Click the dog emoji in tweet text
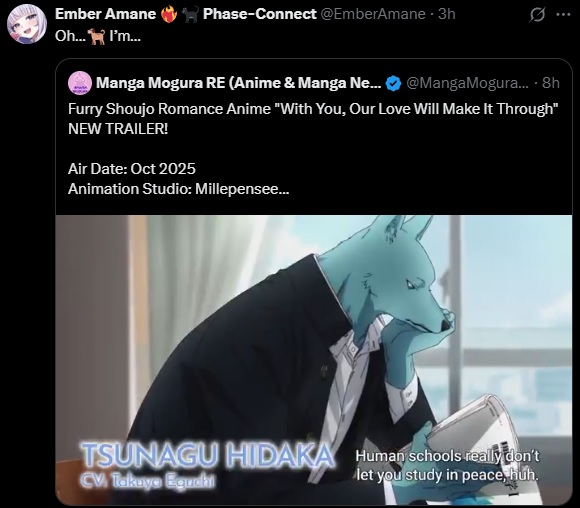Screen dimensions: 580x508 tap(97, 36)
